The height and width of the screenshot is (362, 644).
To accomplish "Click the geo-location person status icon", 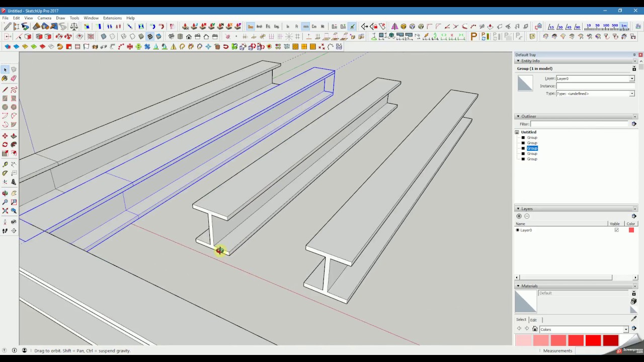I will pyautogui.click(x=24, y=350).
